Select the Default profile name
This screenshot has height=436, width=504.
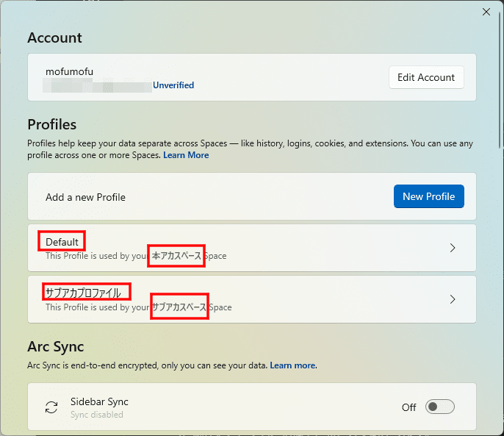point(62,242)
